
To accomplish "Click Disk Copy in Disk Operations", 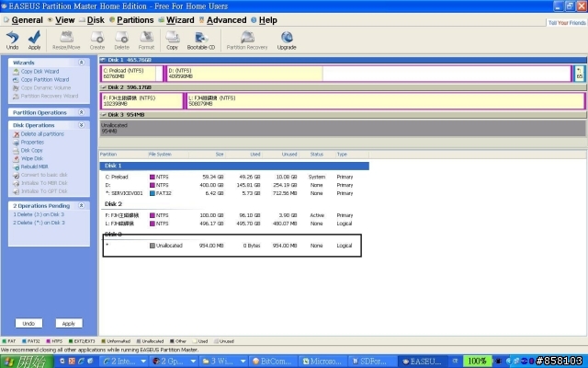I will 28,151.
